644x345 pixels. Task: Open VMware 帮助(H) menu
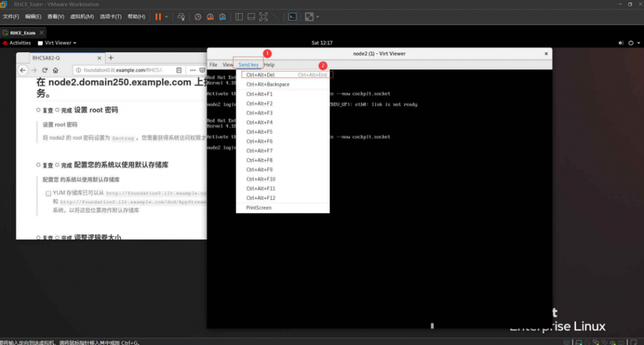click(136, 17)
